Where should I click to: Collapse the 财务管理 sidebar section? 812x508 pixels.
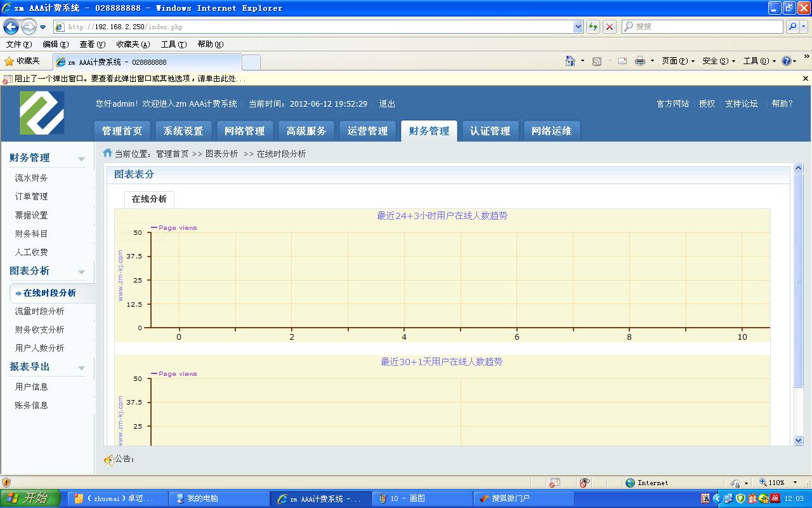point(81,159)
